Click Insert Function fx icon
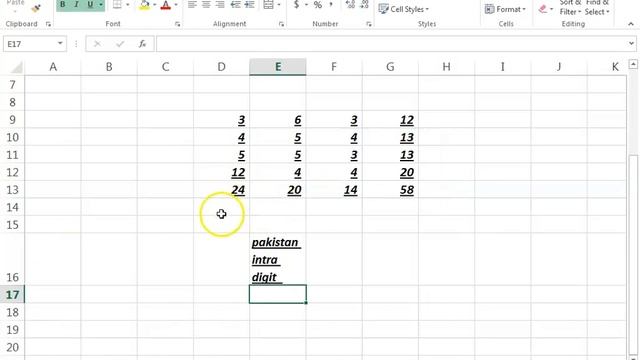Image resolution: width=640 pixels, height=360 pixels. pyautogui.click(x=142, y=44)
